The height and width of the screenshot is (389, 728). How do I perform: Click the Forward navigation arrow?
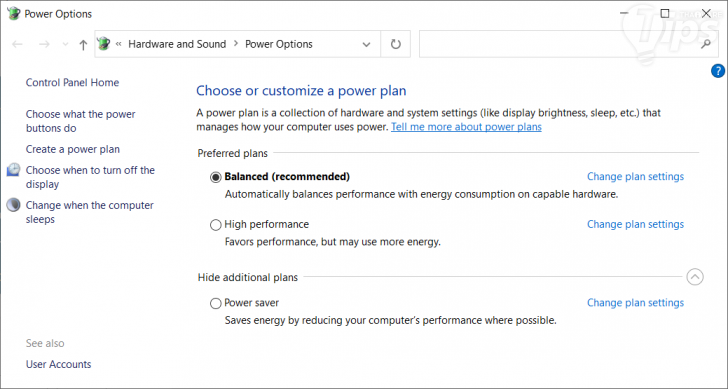(x=44, y=45)
